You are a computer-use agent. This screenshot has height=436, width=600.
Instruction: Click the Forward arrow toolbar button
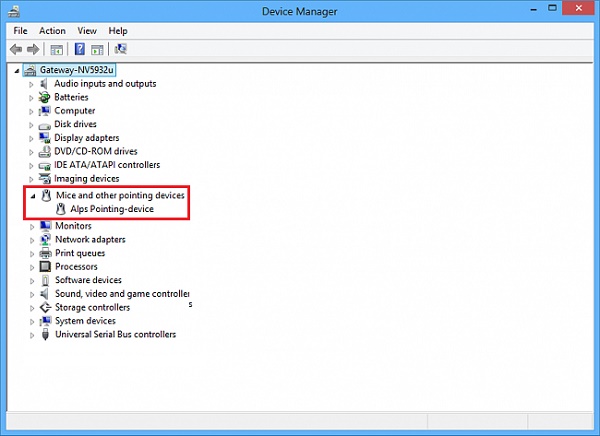click(x=33, y=49)
